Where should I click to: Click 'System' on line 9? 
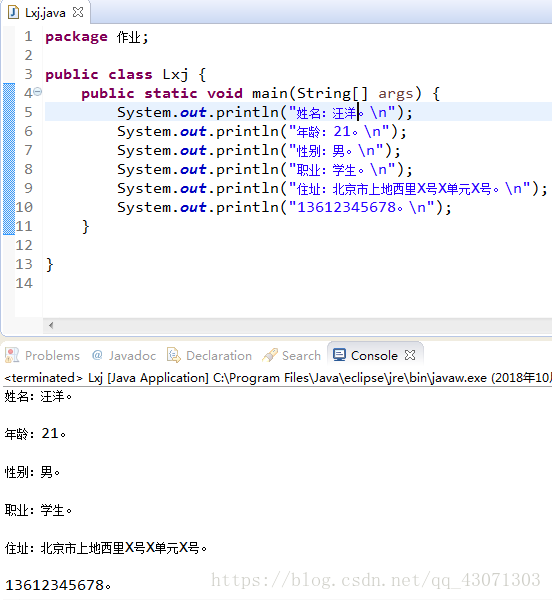pos(144,189)
